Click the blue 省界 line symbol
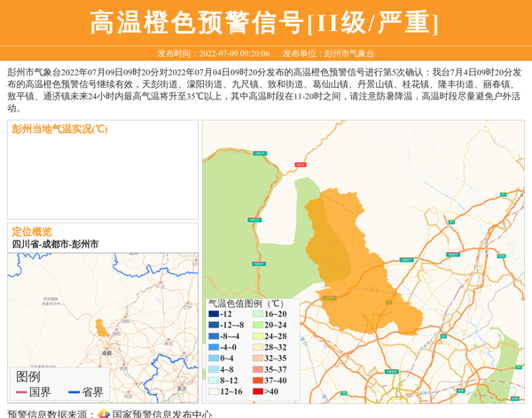 [74, 392]
